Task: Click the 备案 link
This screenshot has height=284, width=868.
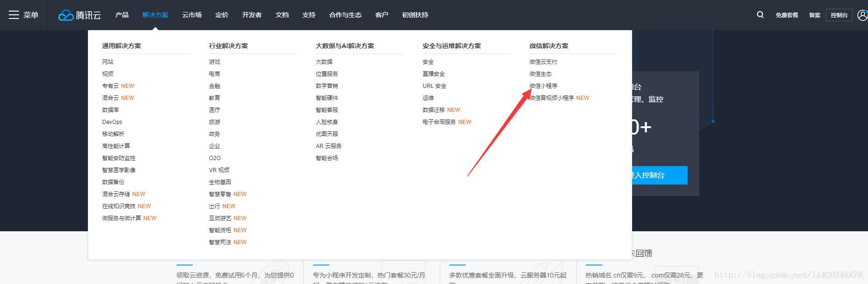Action: 815,15
